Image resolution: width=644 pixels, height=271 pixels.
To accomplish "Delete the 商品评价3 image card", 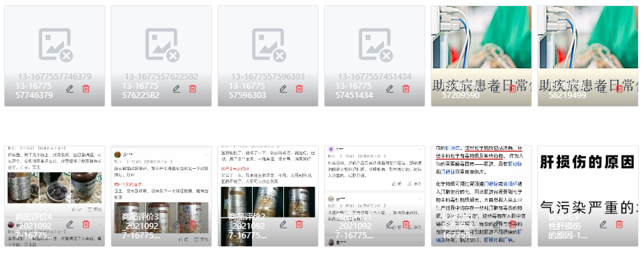I will click(x=193, y=224).
